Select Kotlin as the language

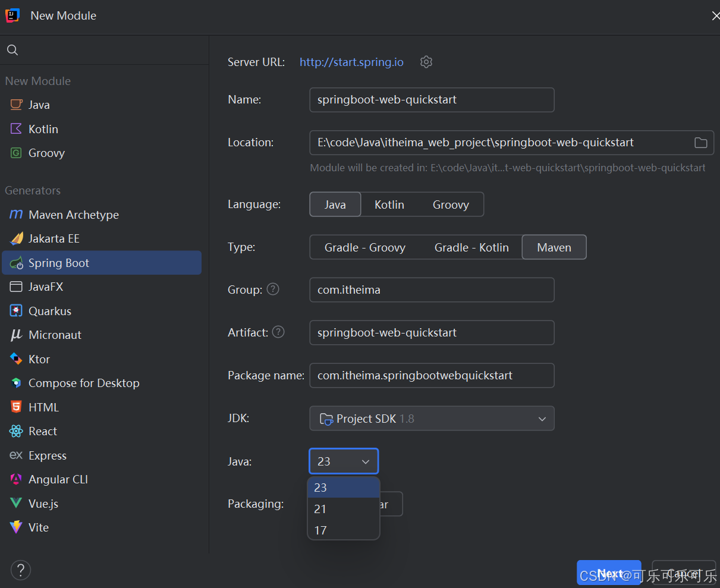click(389, 204)
